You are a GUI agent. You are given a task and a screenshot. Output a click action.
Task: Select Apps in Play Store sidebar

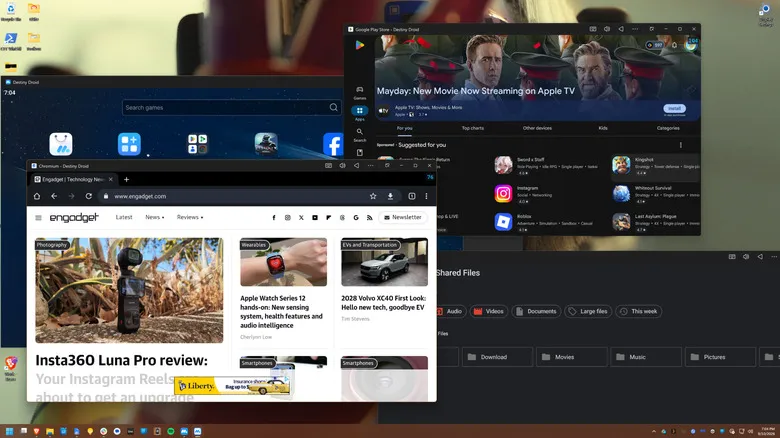click(x=360, y=113)
